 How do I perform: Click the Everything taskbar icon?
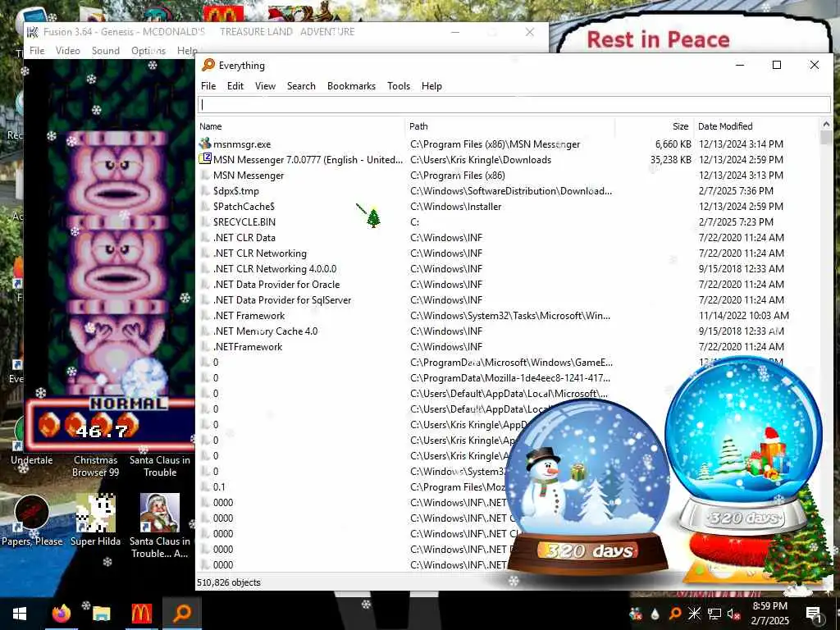182,614
